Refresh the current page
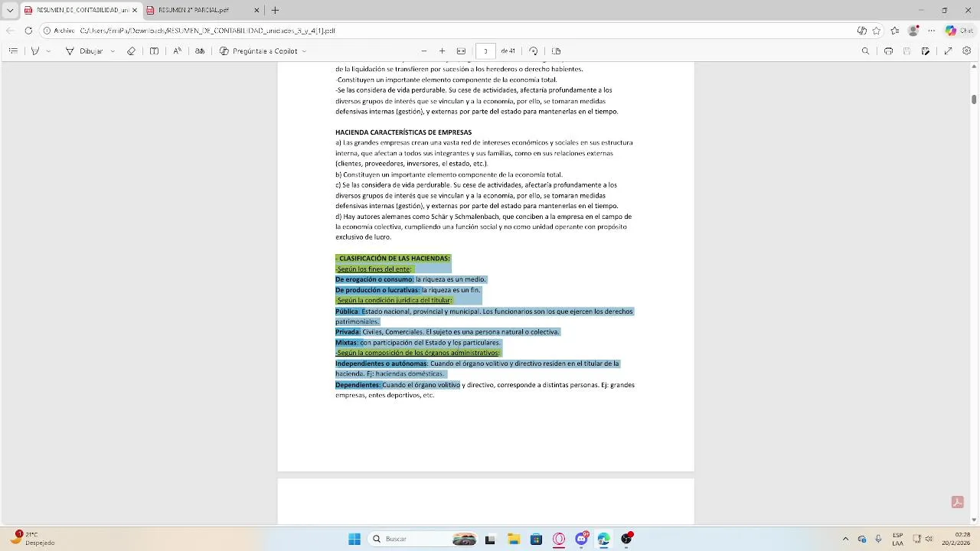Screen dimensions: 980x551 click(28, 31)
